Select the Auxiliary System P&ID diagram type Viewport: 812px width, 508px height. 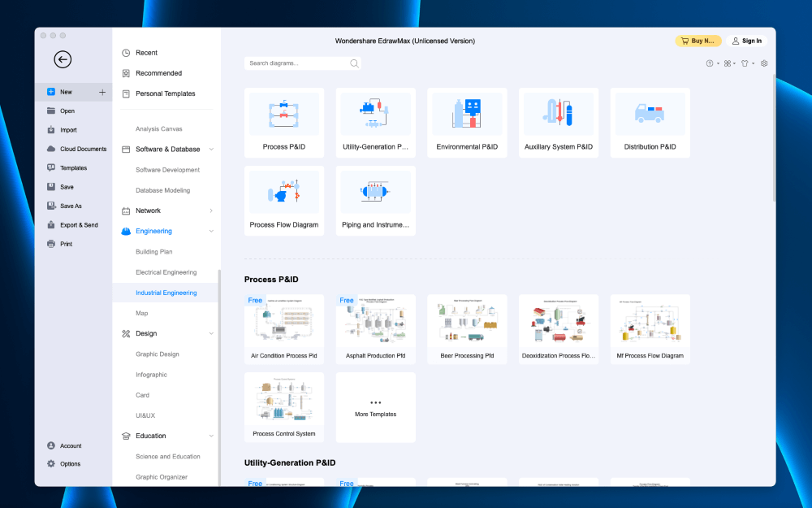point(559,123)
